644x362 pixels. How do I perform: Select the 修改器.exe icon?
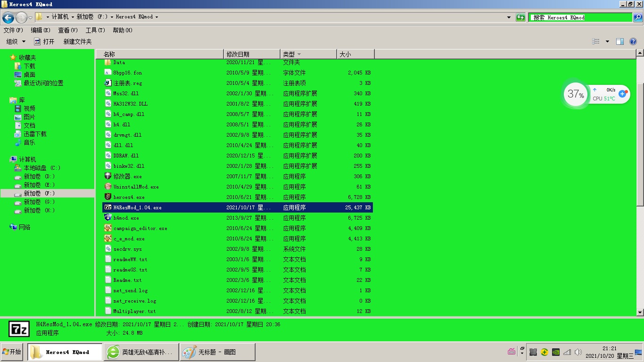pos(108,176)
